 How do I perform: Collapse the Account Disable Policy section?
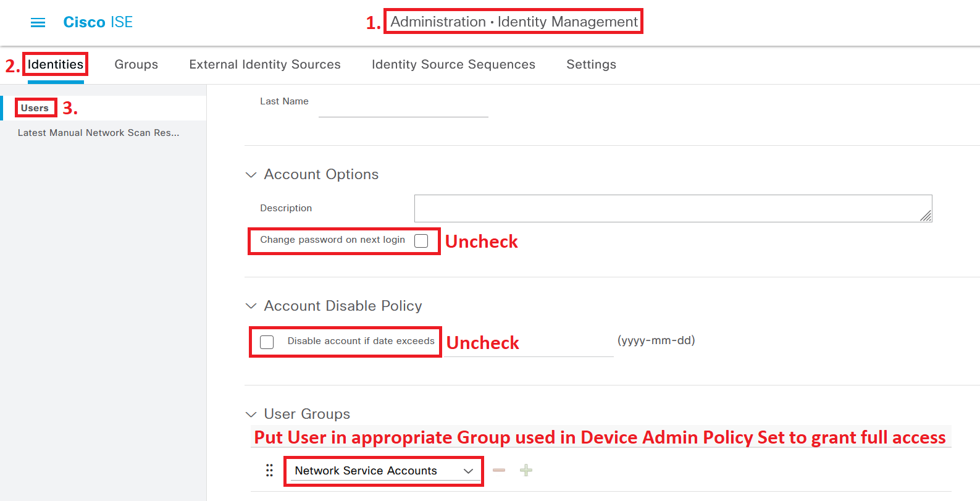point(251,306)
